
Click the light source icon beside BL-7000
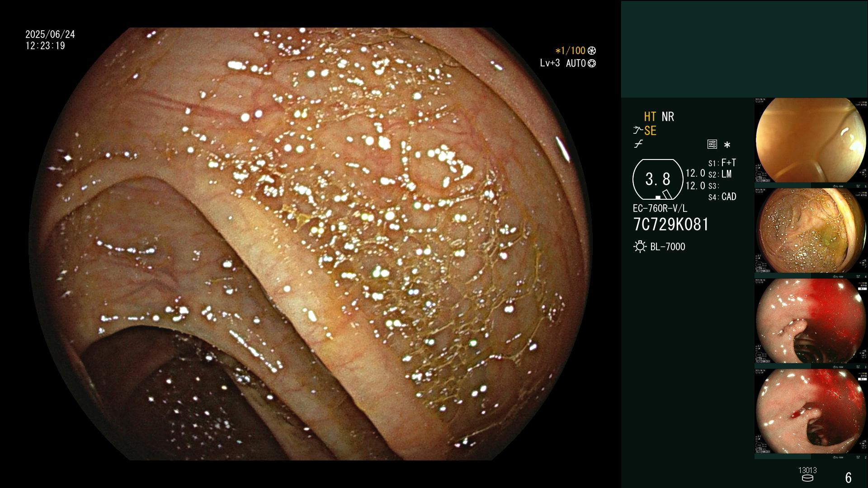[x=640, y=247]
